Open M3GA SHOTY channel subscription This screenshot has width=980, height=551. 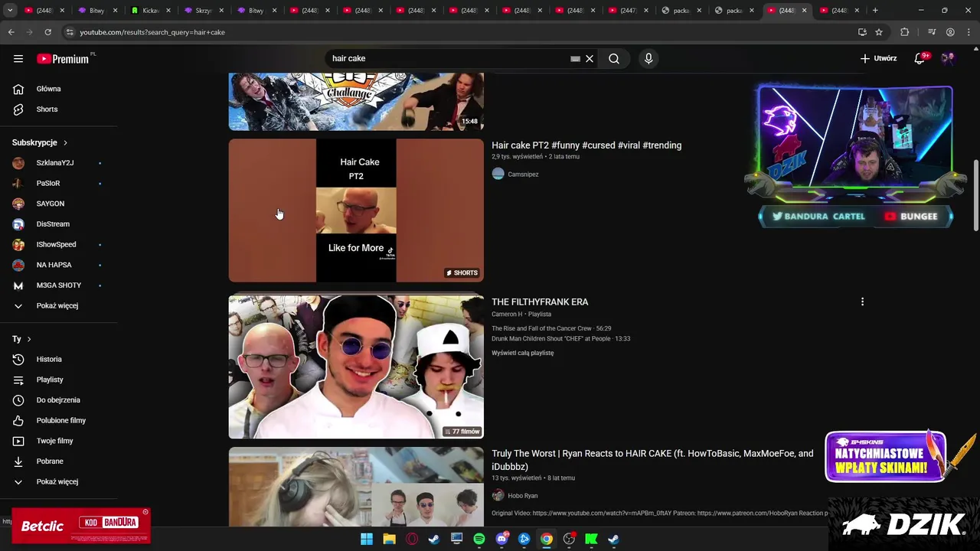pos(58,285)
